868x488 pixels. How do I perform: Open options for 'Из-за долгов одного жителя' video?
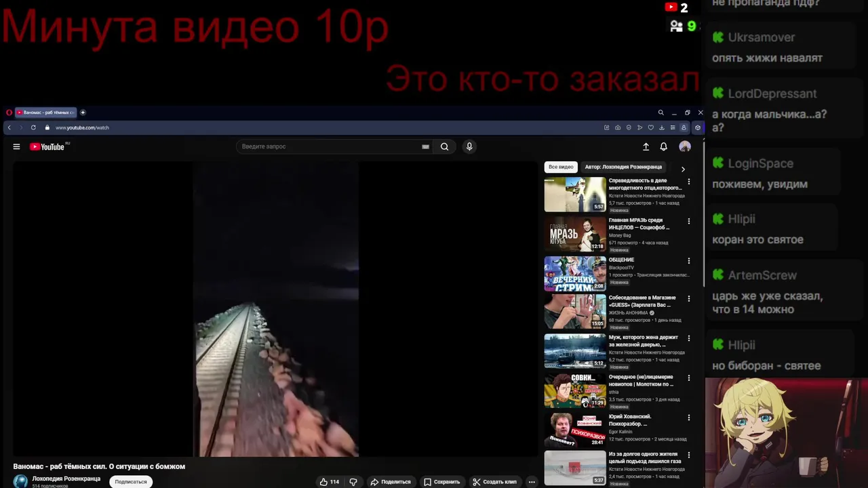click(x=689, y=455)
